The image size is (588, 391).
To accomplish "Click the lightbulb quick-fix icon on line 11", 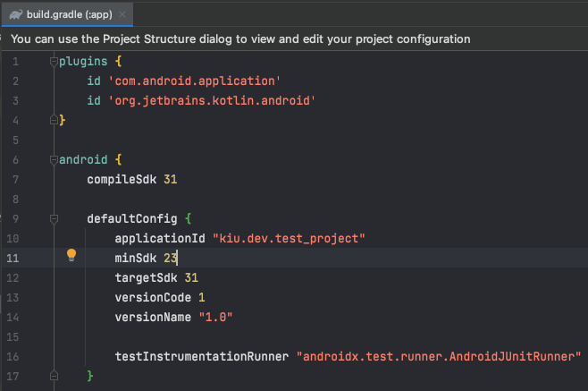I will 71,255.
